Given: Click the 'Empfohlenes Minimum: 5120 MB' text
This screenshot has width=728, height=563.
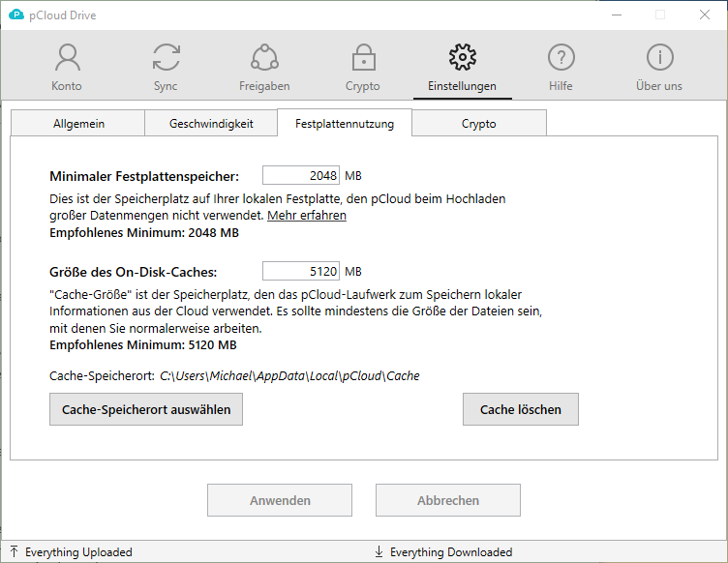Looking at the screenshot, I should tap(143, 345).
